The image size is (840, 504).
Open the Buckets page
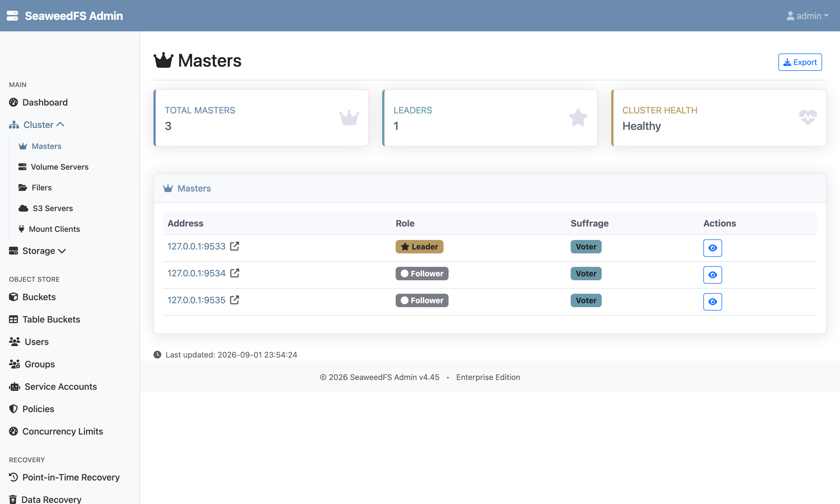(x=32, y=297)
